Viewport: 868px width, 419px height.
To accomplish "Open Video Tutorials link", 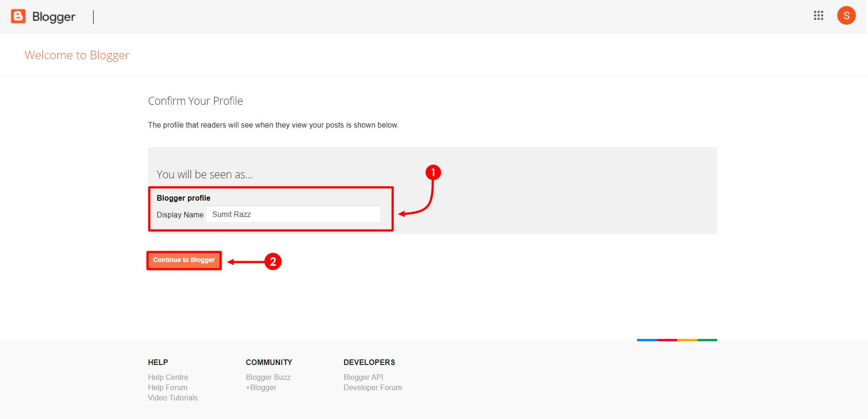I will 173,398.
